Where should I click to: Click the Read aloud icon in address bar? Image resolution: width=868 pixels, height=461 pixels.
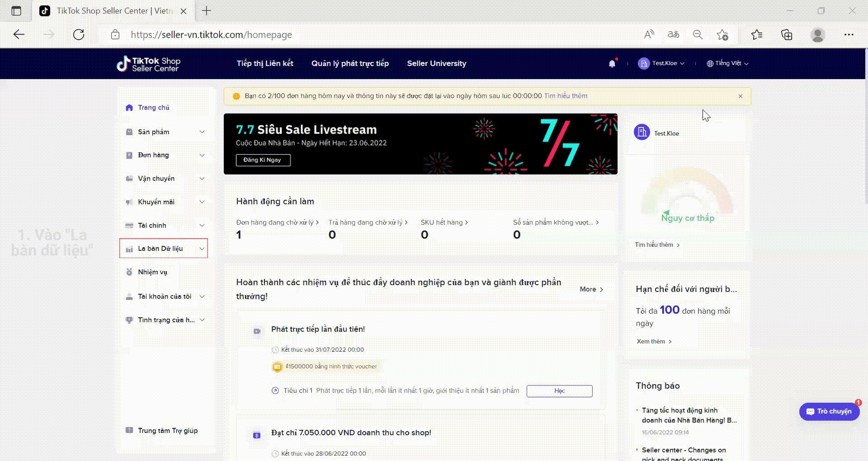[x=649, y=35]
